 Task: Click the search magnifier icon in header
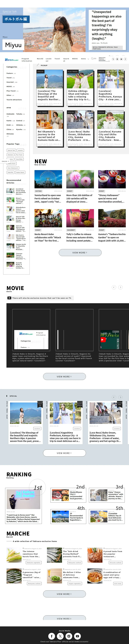[92, 58]
